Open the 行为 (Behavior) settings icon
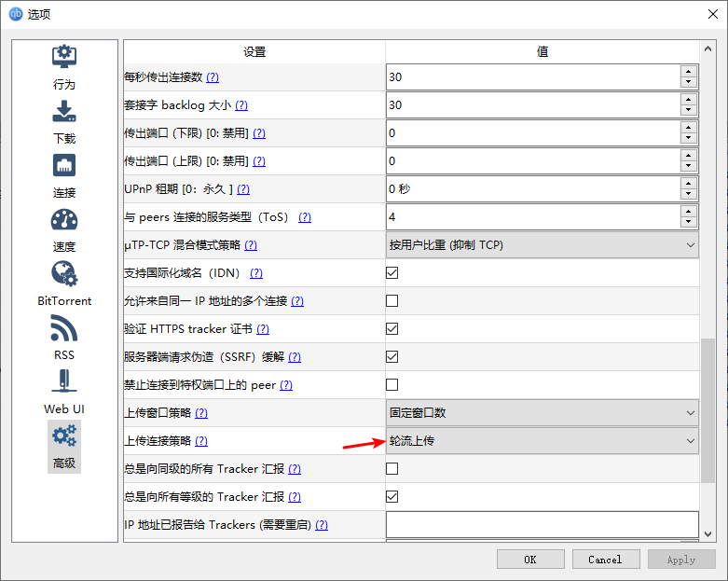The image size is (728, 581). [x=64, y=58]
